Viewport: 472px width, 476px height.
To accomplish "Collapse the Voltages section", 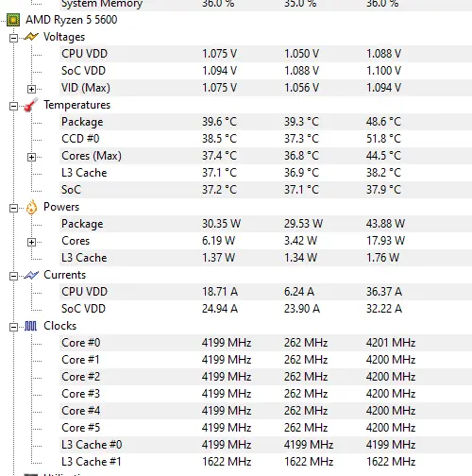I will tap(13, 38).
